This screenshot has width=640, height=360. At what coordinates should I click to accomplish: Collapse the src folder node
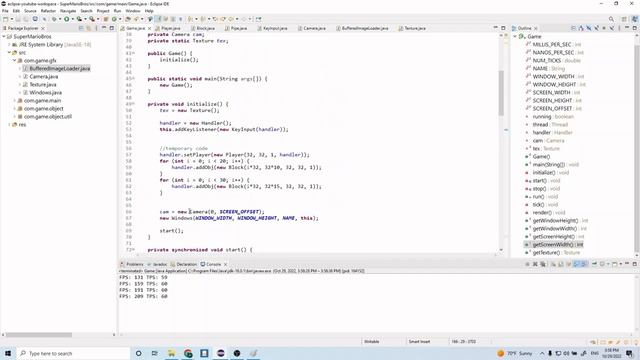coord(9,53)
